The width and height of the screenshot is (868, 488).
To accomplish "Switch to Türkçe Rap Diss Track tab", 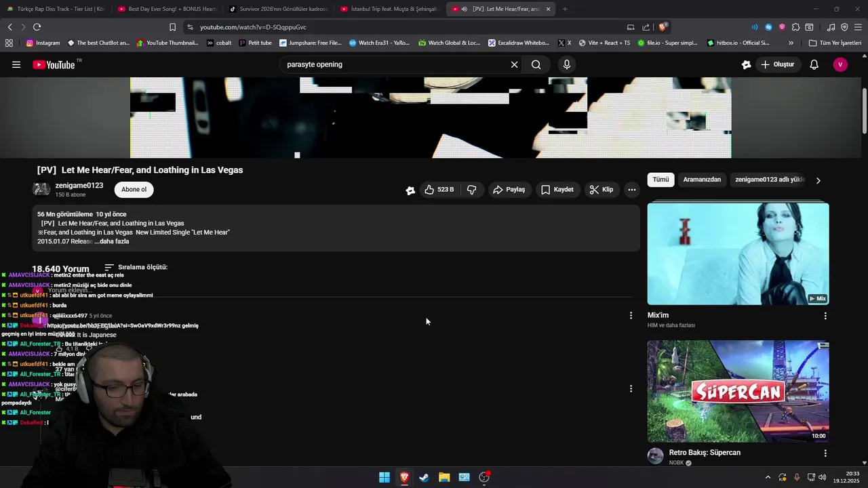I will coord(56,9).
